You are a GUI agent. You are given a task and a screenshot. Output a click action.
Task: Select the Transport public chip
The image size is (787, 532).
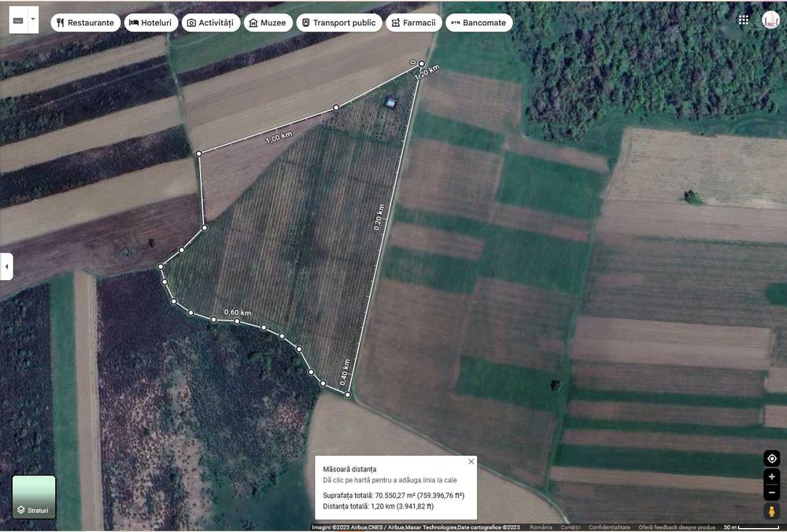pyautogui.click(x=339, y=23)
